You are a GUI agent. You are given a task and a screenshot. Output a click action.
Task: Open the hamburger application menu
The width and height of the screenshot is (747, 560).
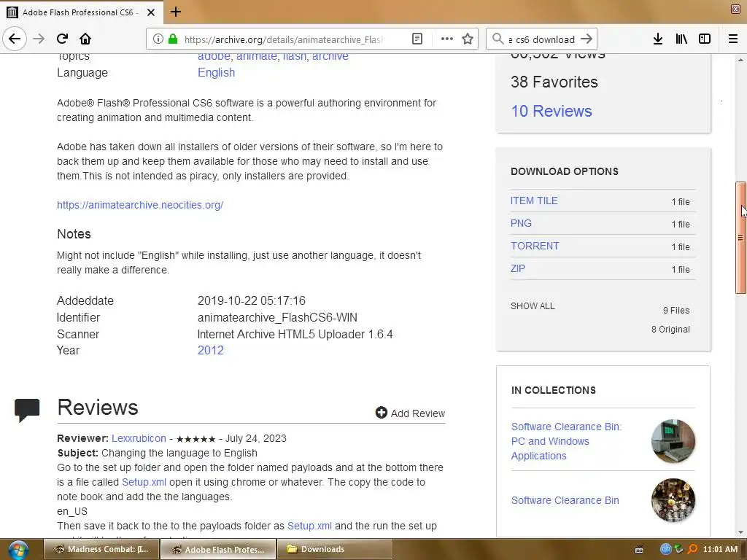[x=733, y=39]
